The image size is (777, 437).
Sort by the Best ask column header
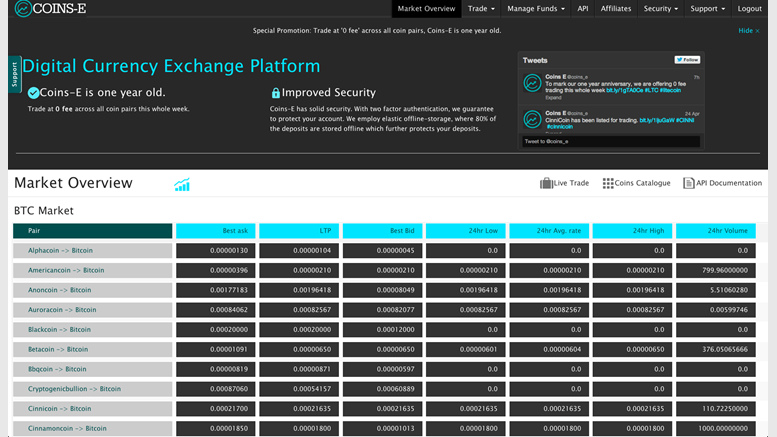[216, 231]
